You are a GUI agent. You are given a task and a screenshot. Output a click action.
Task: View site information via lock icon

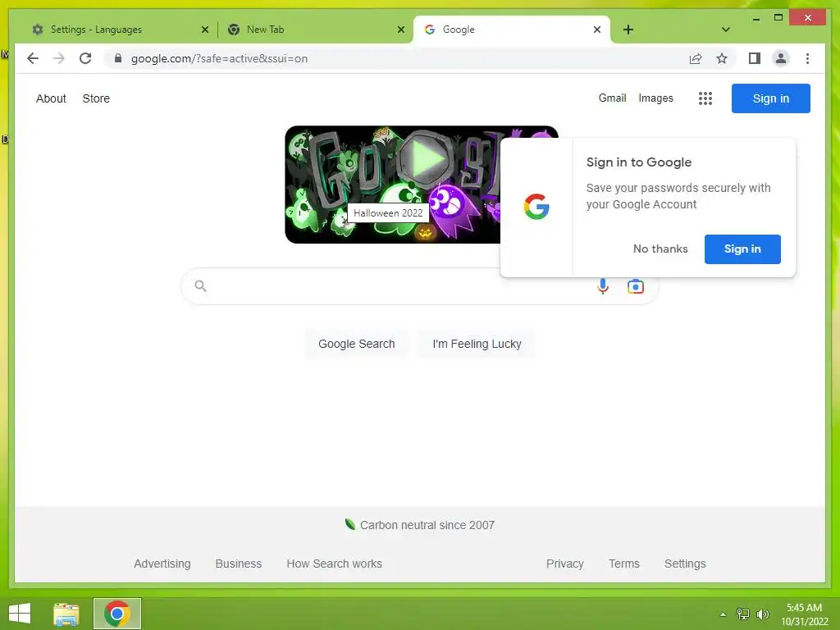point(118,58)
